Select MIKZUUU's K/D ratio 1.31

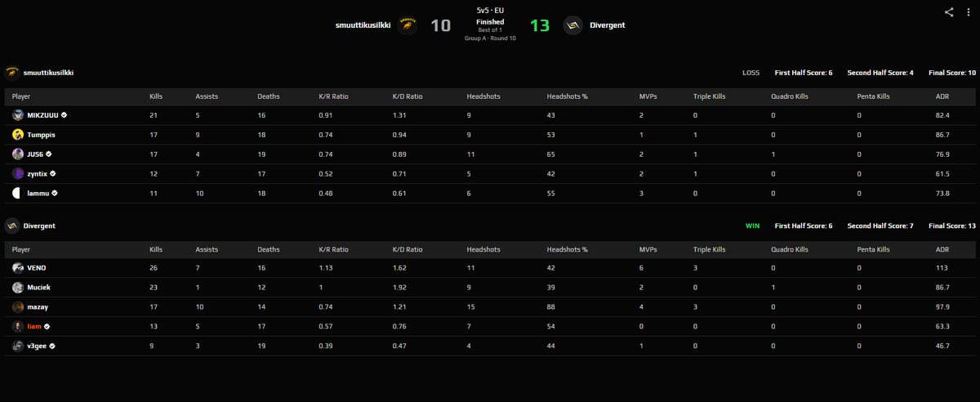pos(399,115)
